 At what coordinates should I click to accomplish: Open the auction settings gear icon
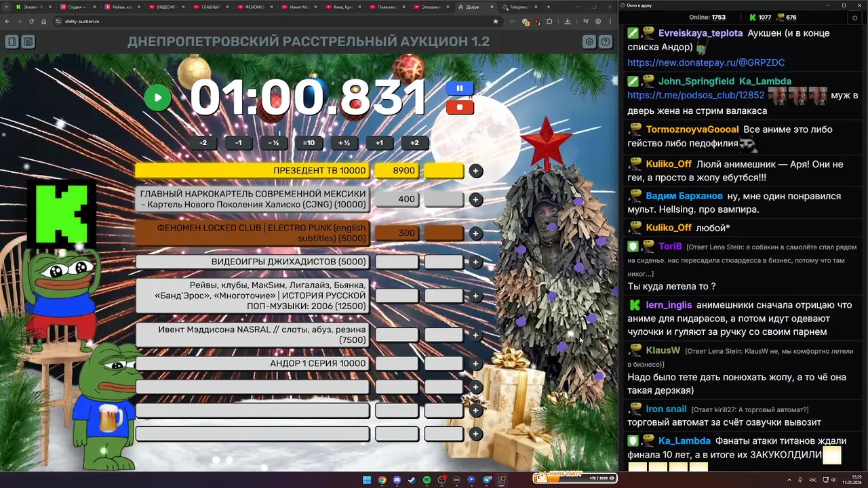589,42
